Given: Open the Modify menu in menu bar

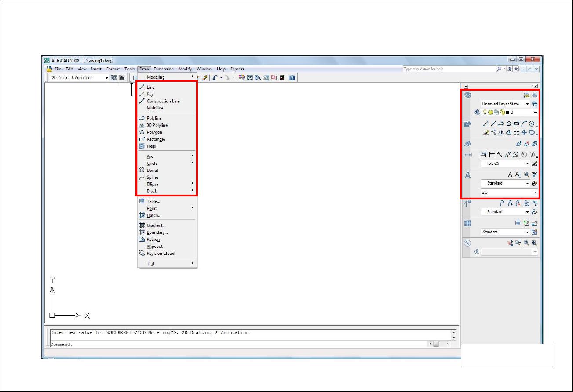Looking at the screenshot, I should tap(185, 69).
